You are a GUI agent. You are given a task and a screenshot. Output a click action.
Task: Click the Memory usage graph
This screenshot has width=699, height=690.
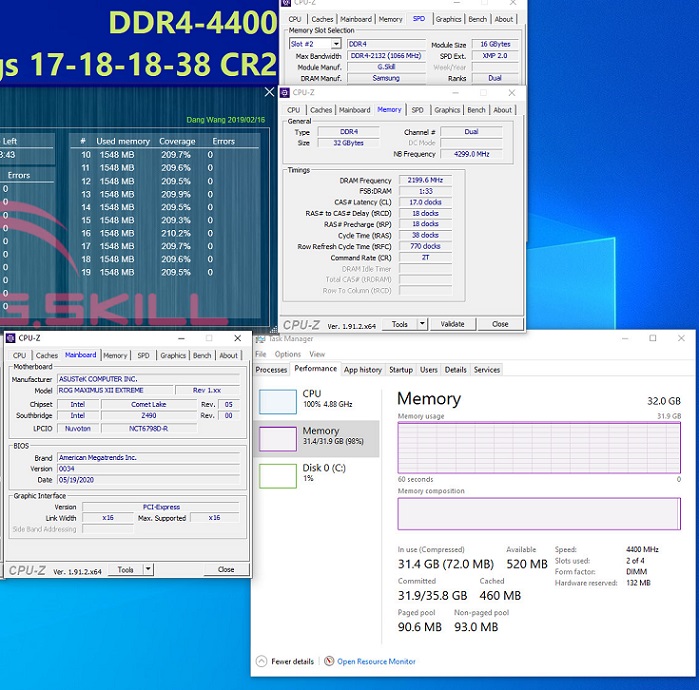(539, 448)
